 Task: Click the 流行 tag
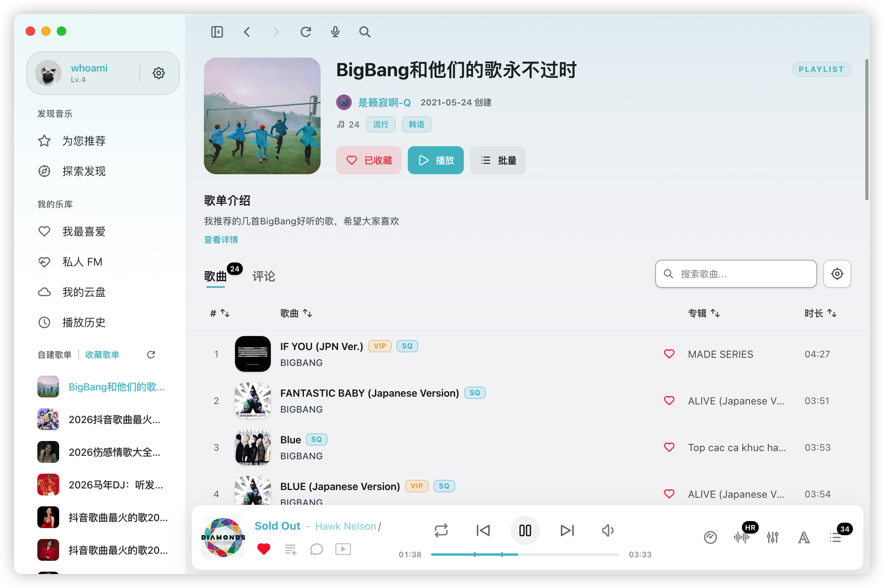coord(381,124)
